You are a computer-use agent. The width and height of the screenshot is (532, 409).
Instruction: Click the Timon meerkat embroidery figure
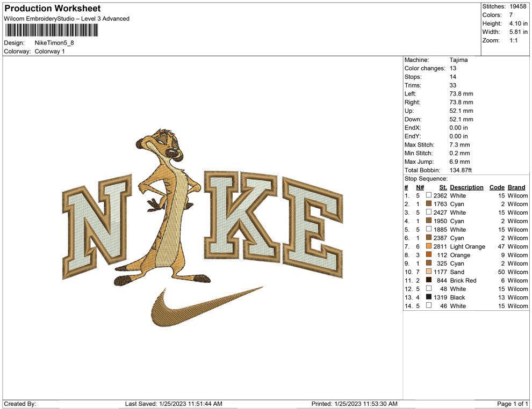(x=163, y=208)
